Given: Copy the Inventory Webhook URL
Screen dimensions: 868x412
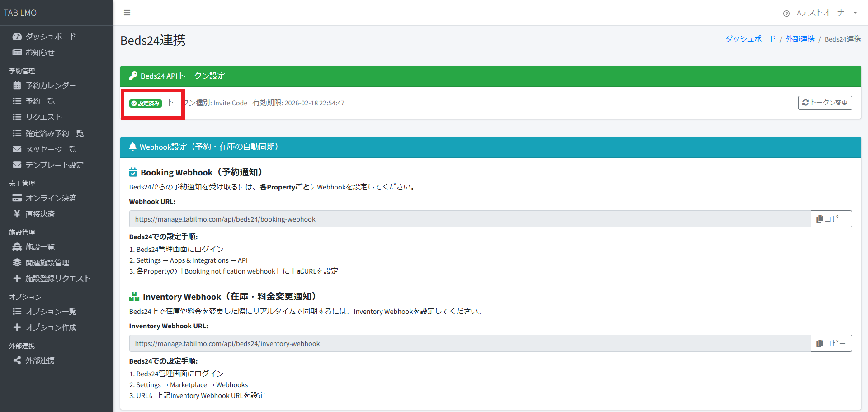Looking at the screenshot, I should [831, 343].
